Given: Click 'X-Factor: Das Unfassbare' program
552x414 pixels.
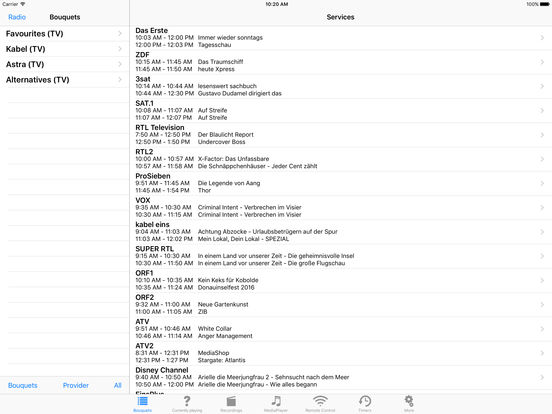Looking at the screenshot, I should point(233,159).
